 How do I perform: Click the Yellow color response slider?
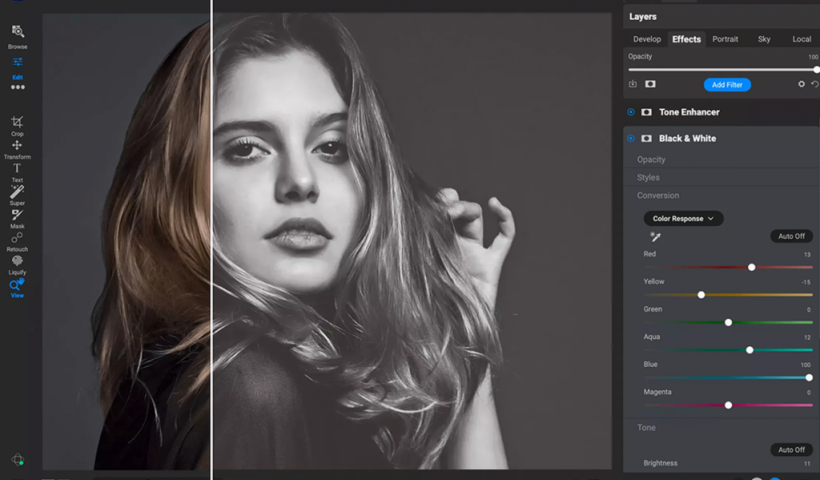click(x=701, y=295)
